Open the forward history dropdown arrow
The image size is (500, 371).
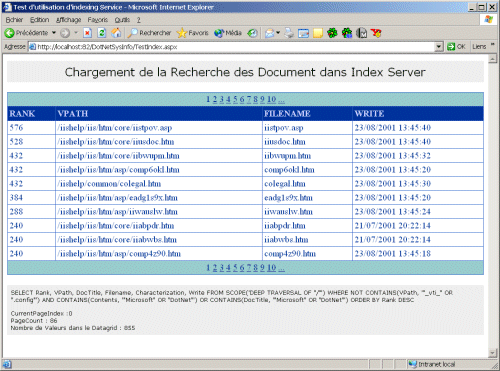point(76,33)
